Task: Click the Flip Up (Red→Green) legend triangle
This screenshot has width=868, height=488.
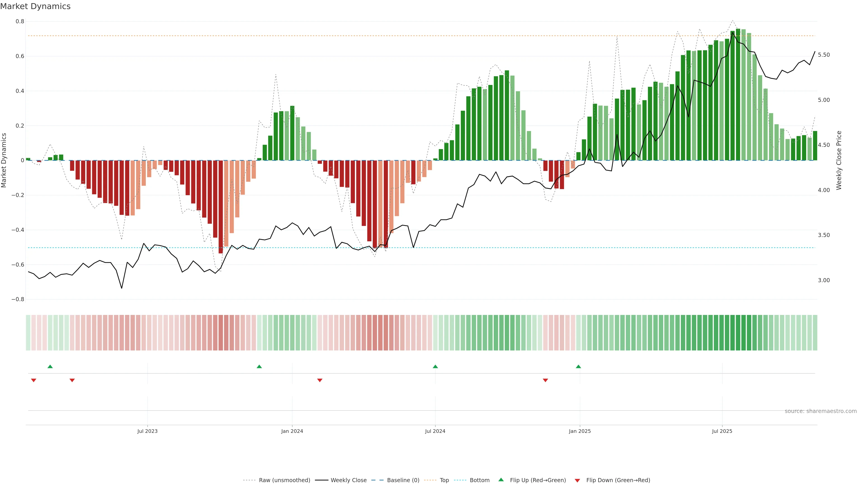Action: pyautogui.click(x=501, y=480)
